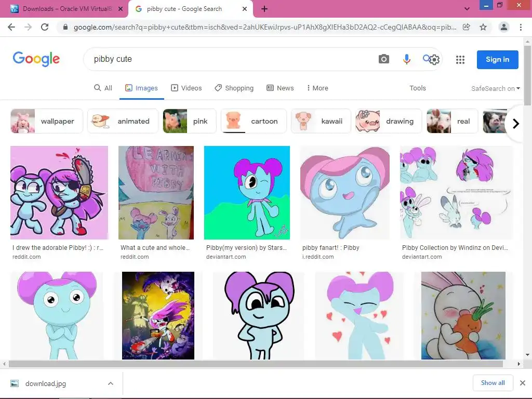
Task: Submit the search with the magnifier icon
Action: (427, 58)
